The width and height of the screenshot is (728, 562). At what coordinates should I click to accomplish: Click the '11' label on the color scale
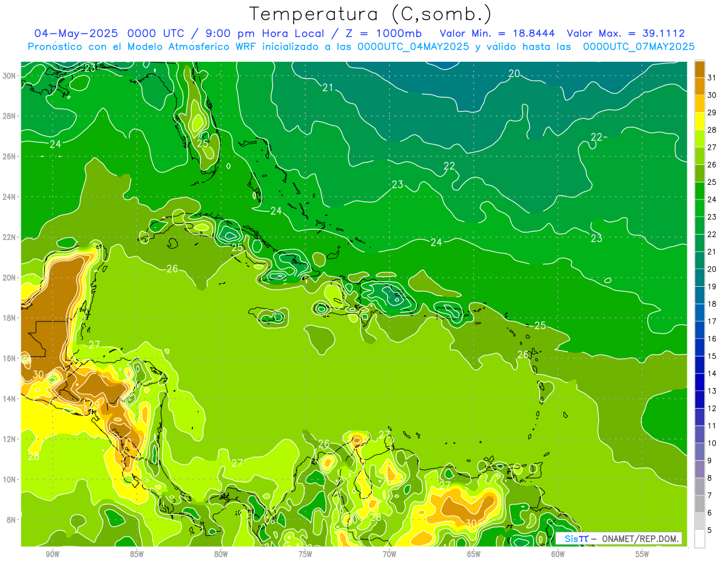point(712,426)
